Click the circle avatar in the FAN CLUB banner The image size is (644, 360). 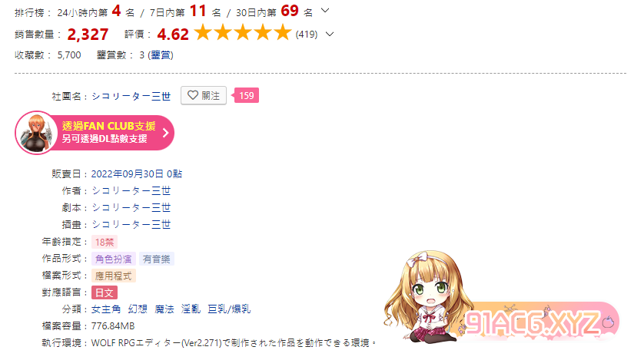click(37, 133)
